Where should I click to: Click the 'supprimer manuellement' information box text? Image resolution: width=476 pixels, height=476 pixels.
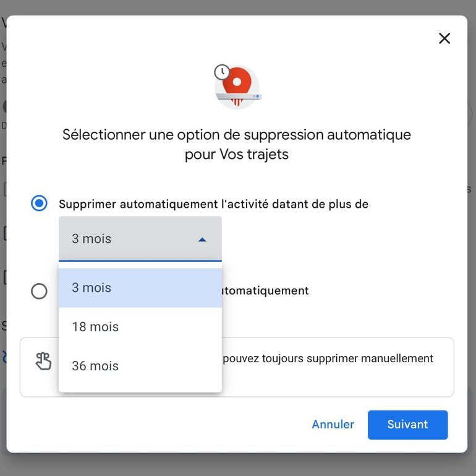328,359
